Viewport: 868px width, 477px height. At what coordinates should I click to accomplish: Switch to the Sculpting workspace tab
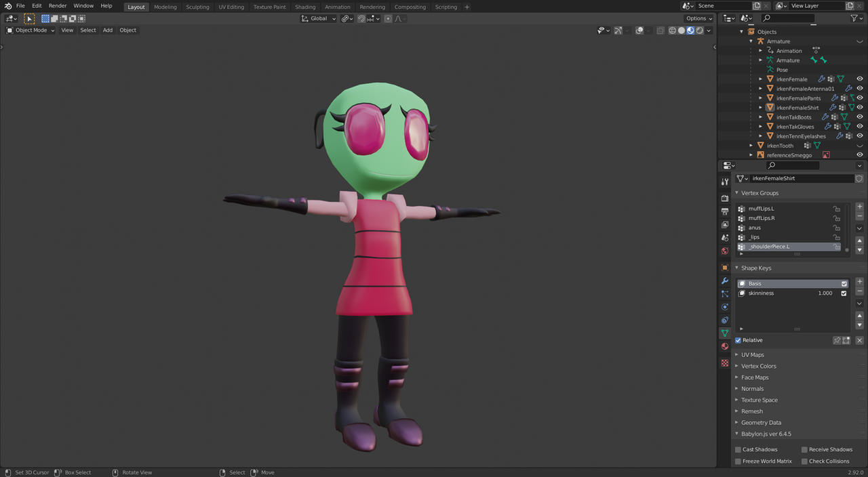tap(198, 7)
